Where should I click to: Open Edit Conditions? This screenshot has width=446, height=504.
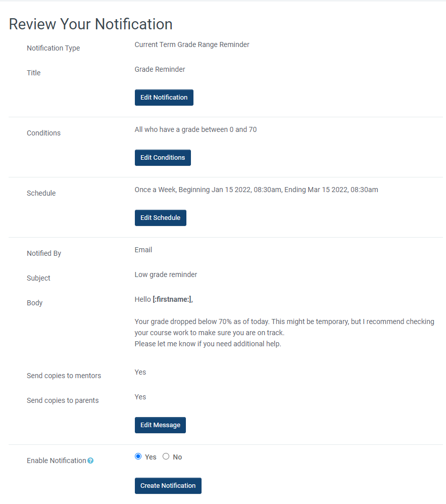[163, 158]
